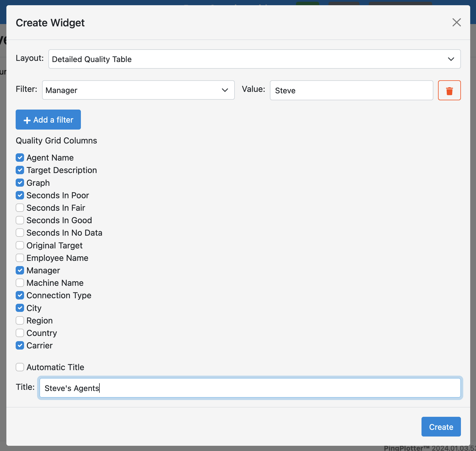Click the Filter dropdown arrow
This screenshot has height=451, width=476.
click(225, 90)
